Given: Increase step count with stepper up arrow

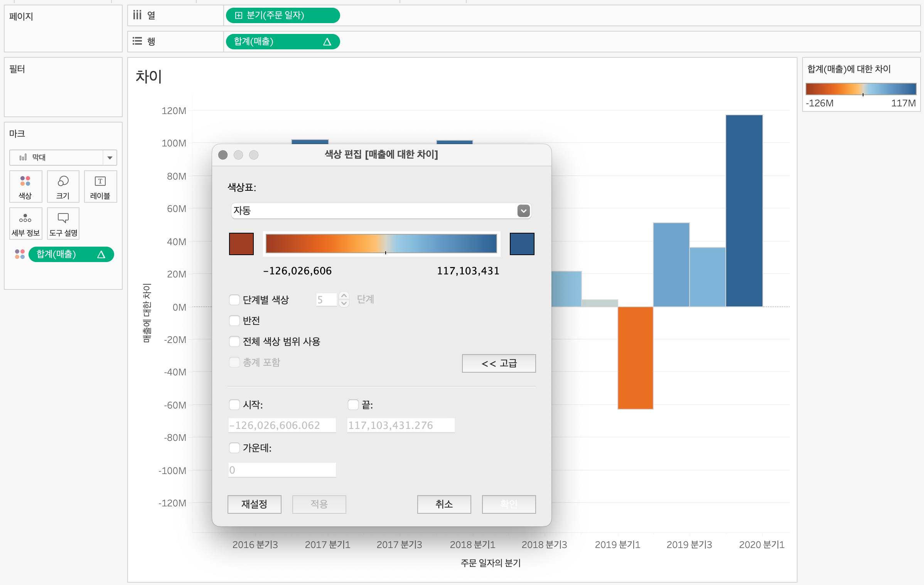Looking at the screenshot, I should click(x=344, y=296).
